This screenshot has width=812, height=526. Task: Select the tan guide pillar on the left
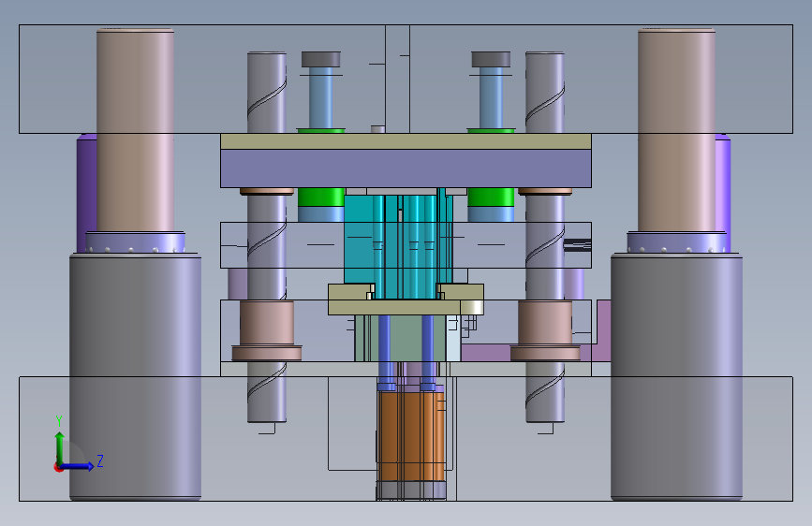tap(135, 130)
